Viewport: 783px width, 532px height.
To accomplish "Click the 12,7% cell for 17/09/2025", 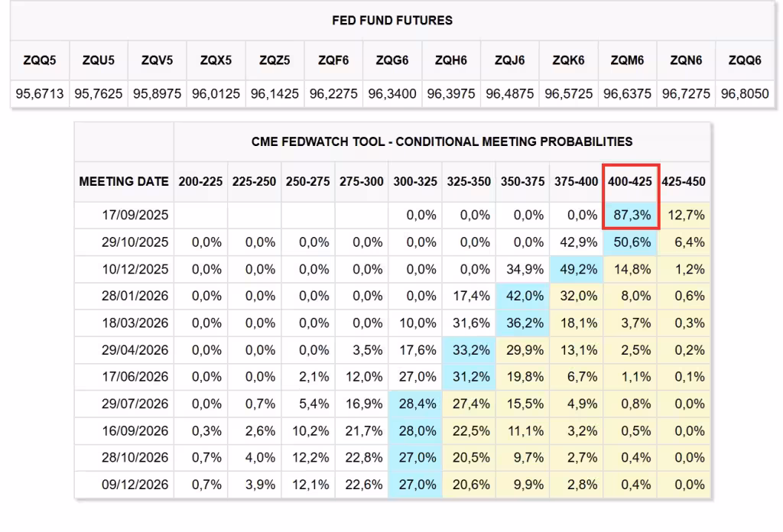I will [684, 216].
